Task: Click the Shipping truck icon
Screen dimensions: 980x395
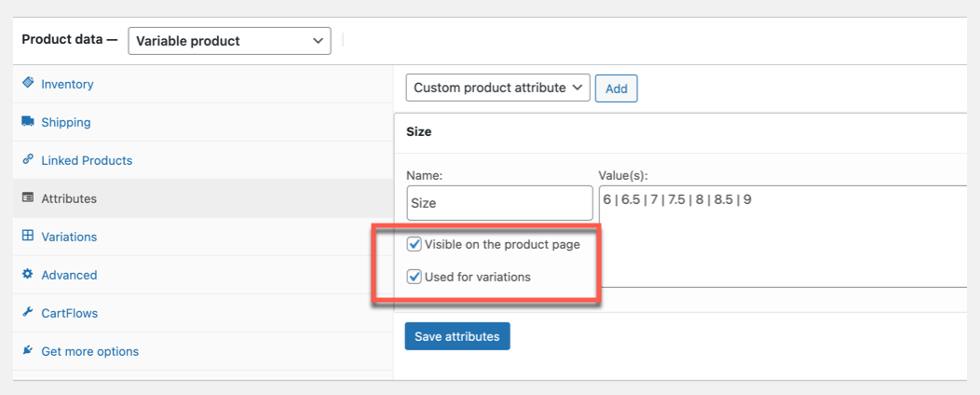Action: click(x=28, y=122)
